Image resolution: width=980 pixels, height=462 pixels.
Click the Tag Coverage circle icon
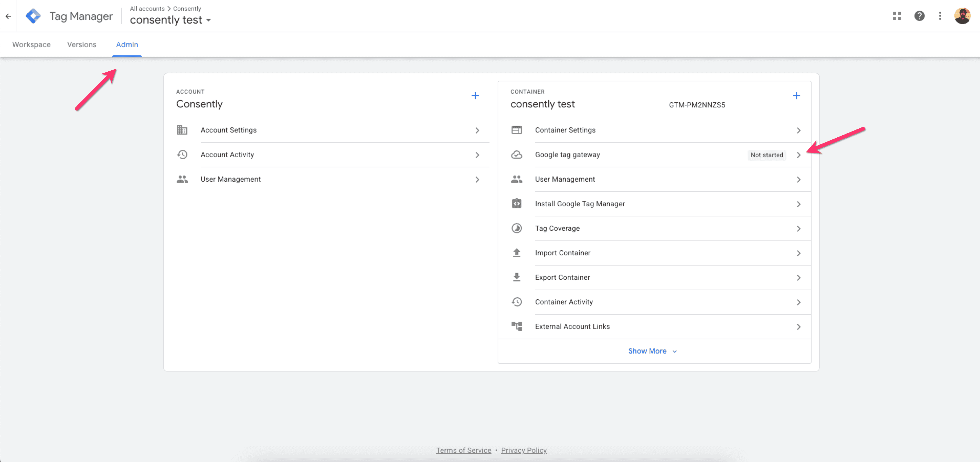(x=516, y=228)
